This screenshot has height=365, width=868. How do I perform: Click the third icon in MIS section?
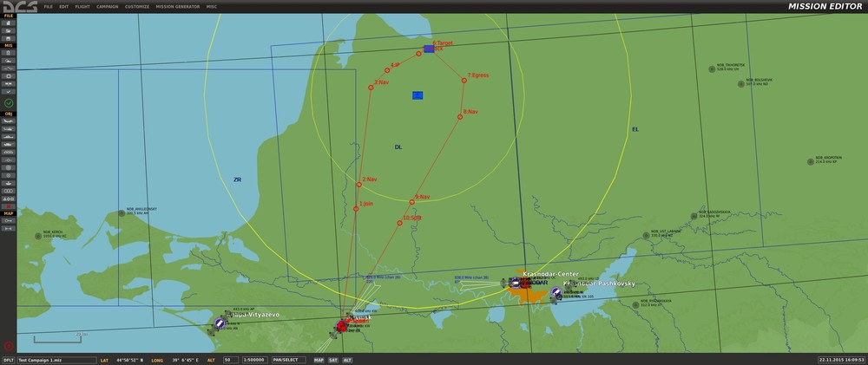click(9, 68)
